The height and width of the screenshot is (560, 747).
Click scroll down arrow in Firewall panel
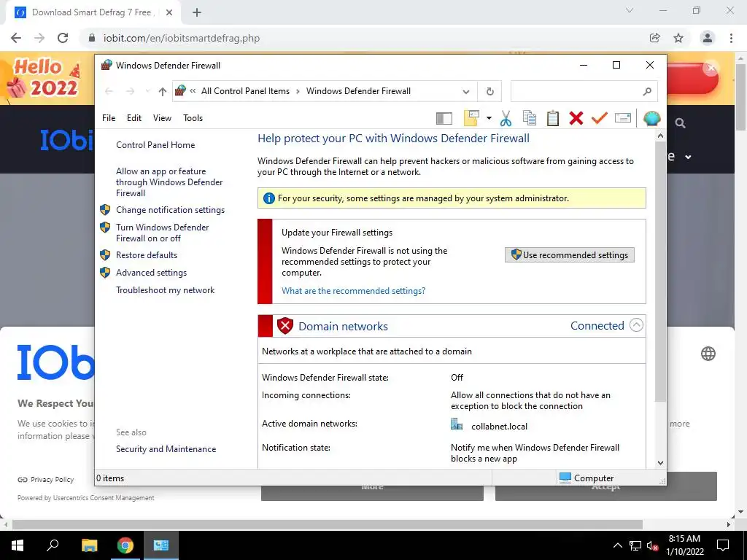pos(660,463)
